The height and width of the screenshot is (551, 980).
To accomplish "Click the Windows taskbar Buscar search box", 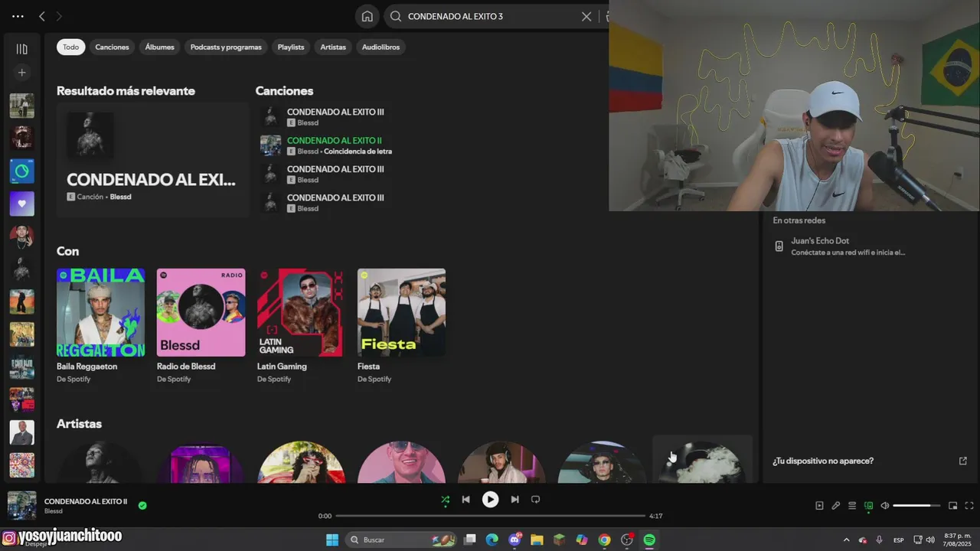I will coord(402,540).
